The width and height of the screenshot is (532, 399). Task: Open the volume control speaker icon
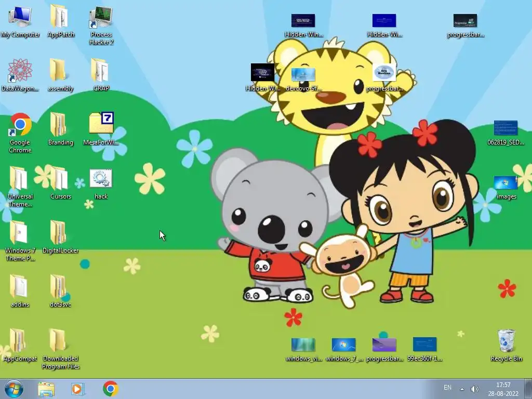(474, 389)
